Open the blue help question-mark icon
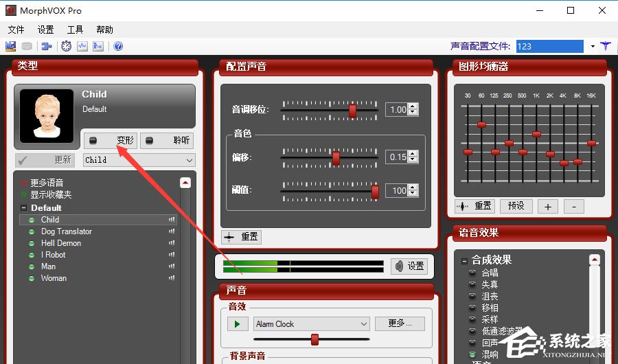The image size is (618, 364). point(118,46)
